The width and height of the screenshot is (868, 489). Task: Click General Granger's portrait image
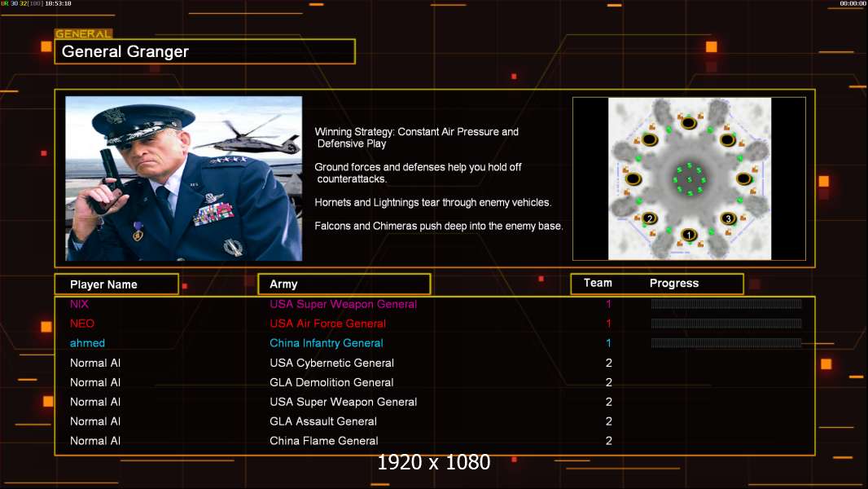pos(184,178)
